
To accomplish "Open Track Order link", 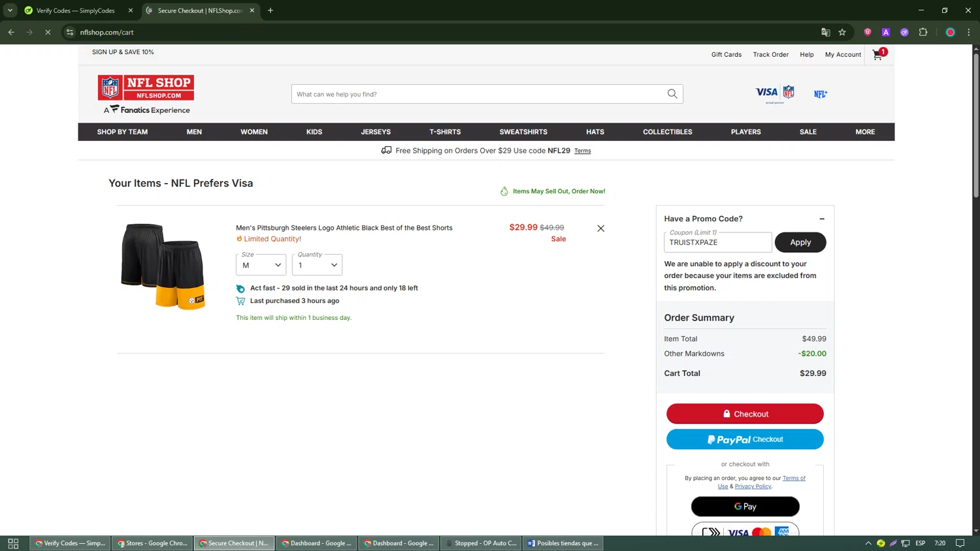I will coord(770,55).
